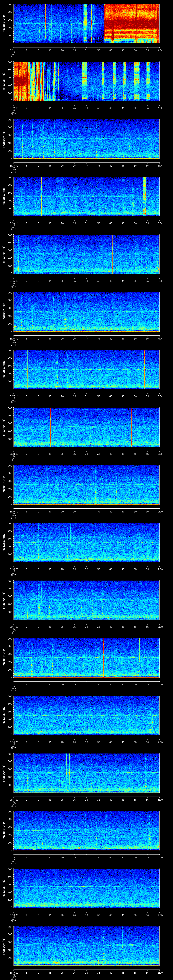Click the spectrogram panel starting at 8:07:00
This screenshot has height=980, width=173.
[87, 369]
